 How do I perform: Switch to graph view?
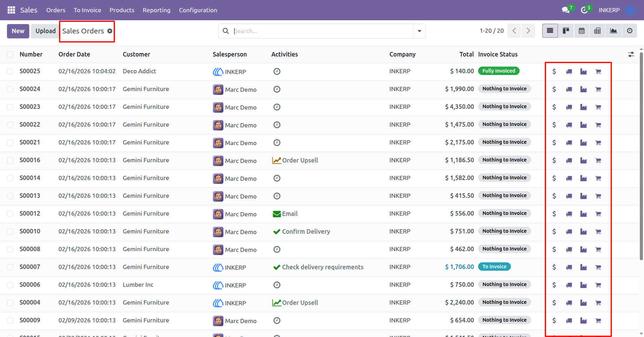pos(614,31)
